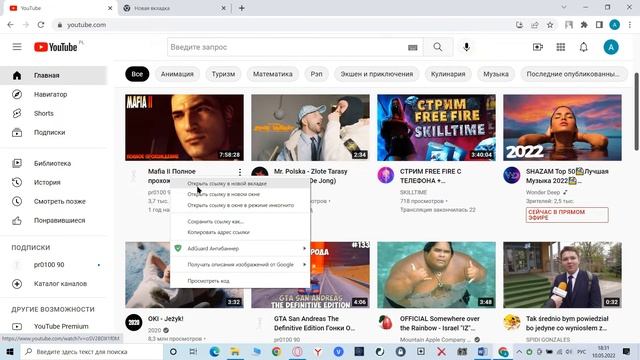Open Wonder Deep channel link
The width and height of the screenshot is (640, 360).
click(x=543, y=192)
